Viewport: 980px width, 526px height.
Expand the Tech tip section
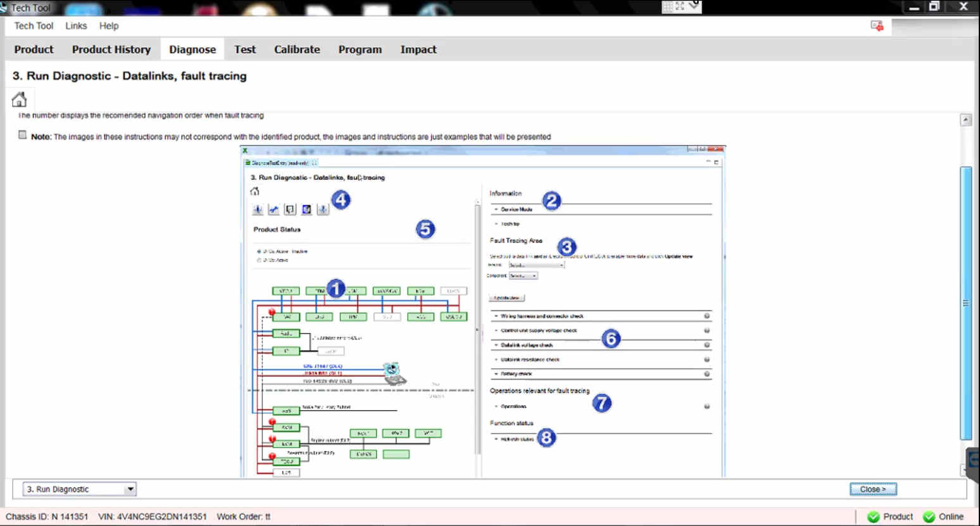tap(496, 224)
